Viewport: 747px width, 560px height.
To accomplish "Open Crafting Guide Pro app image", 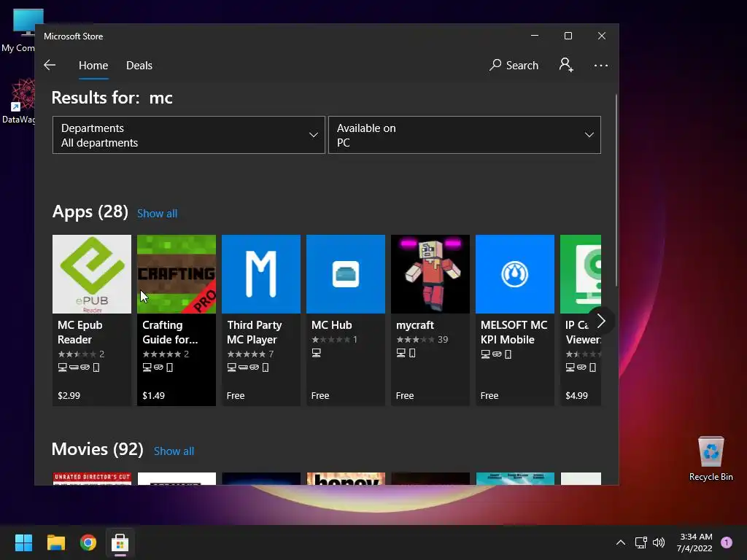I will click(177, 274).
